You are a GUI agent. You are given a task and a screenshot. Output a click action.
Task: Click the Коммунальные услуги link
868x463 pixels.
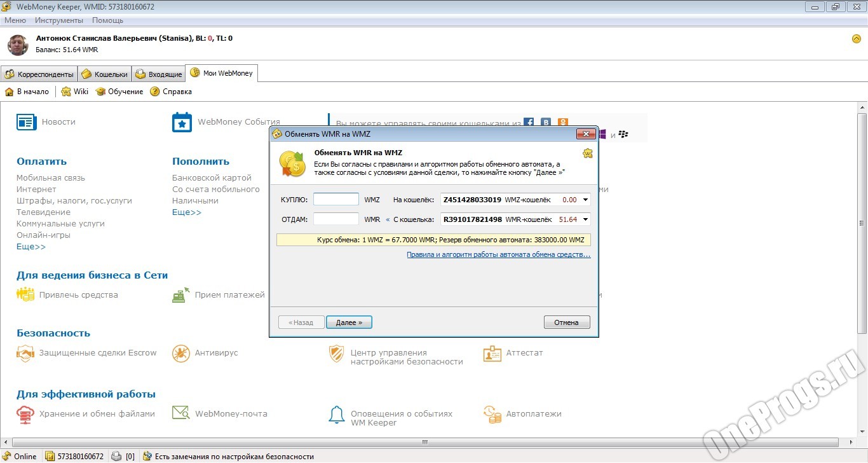[x=60, y=224]
